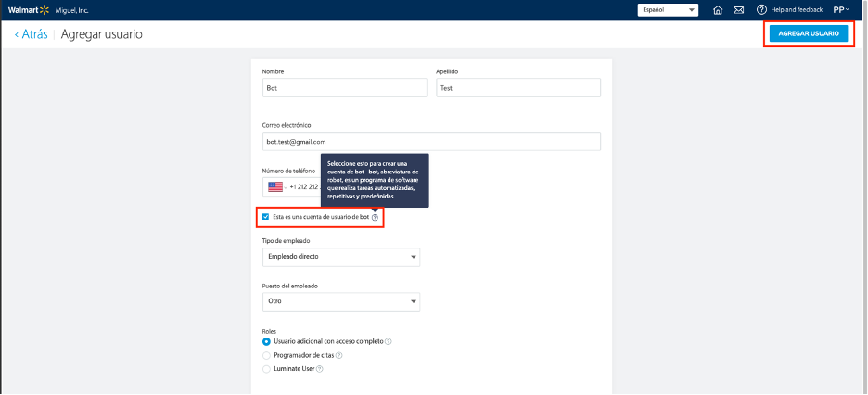Click help icon next to Luminate User
This screenshot has height=395, width=868.
coord(319,369)
